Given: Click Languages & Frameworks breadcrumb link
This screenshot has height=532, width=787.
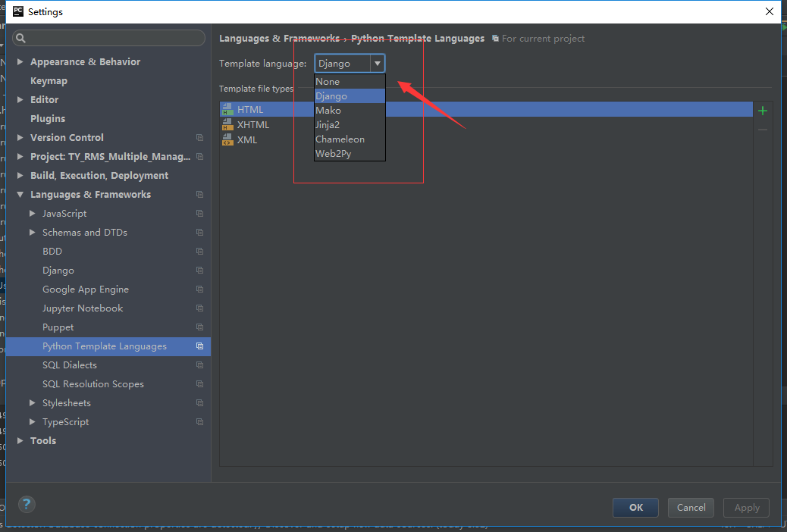Looking at the screenshot, I should click(279, 39).
